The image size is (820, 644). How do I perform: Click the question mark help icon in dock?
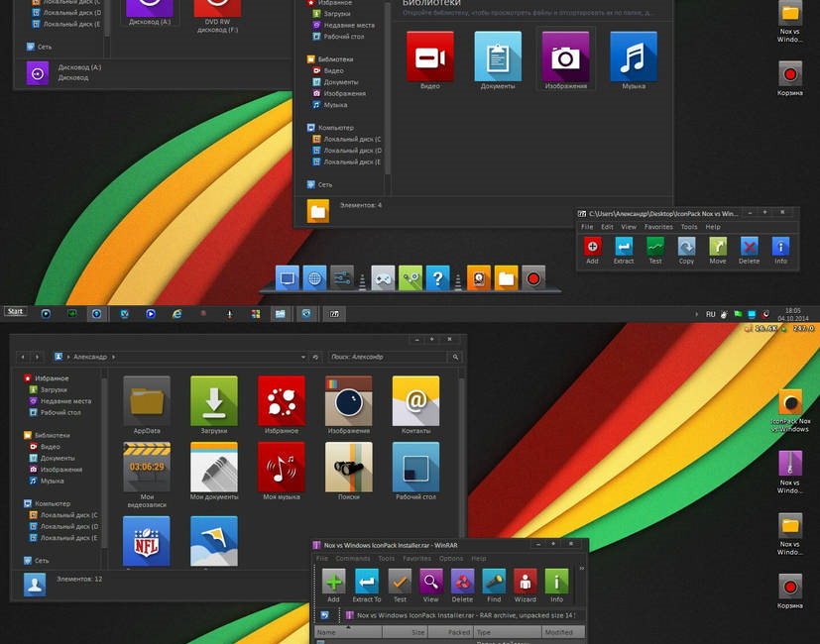tap(437, 278)
